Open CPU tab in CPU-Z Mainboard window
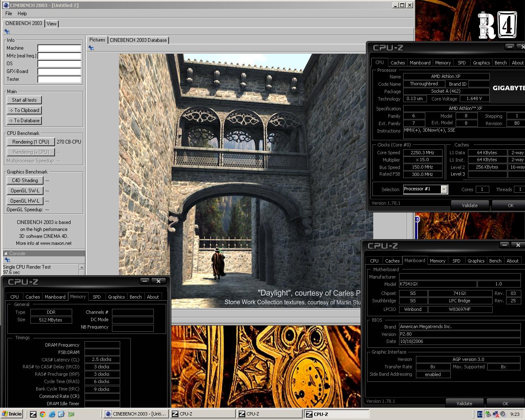The height and width of the screenshot is (420, 525). pos(374,261)
